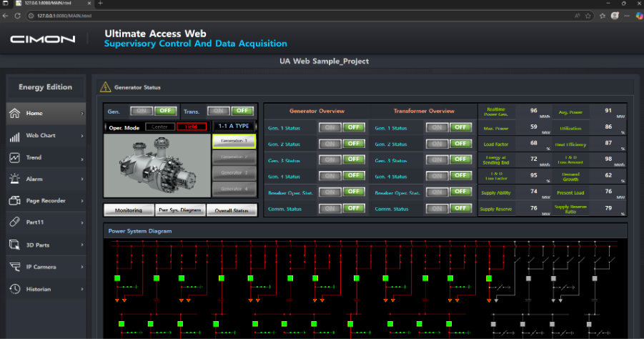Image resolution: width=644 pixels, height=339 pixels.
Task: Click the IP Camera icon in sidebar
Action: point(14,267)
